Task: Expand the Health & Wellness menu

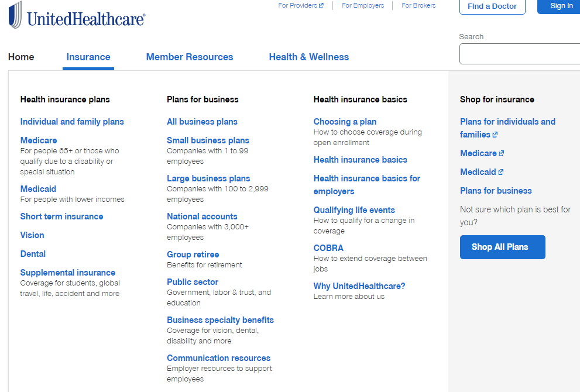Action: click(308, 57)
